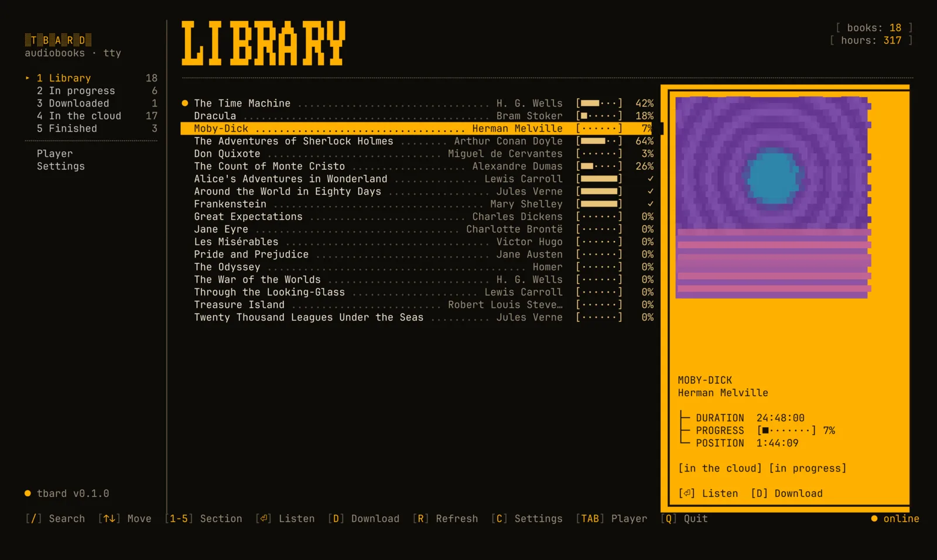Image resolution: width=937 pixels, height=560 pixels.
Task: Open the In progress section
Action: point(91,91)
